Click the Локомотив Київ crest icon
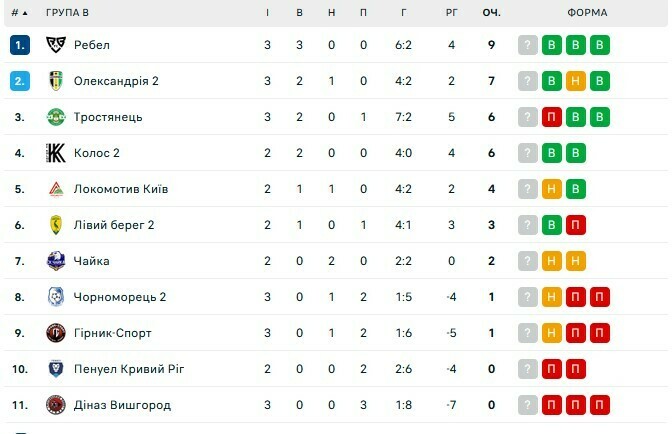The image size is (672, 434). [x=55, y=189]
